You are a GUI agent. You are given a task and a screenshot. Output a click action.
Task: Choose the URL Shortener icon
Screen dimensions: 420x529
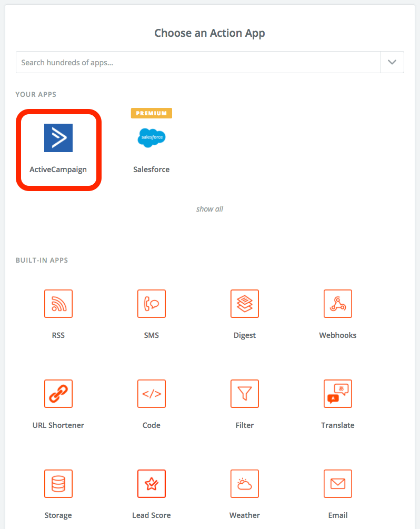(x=58, y=394)
